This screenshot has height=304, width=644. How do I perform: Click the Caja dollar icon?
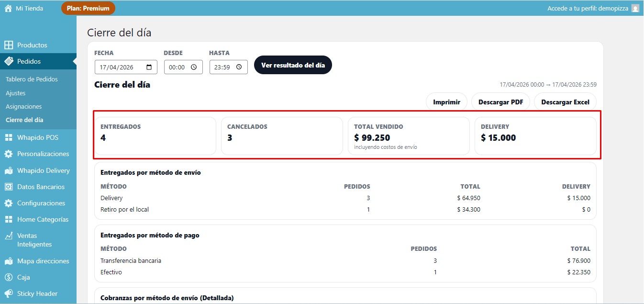[x=9, y=277]
